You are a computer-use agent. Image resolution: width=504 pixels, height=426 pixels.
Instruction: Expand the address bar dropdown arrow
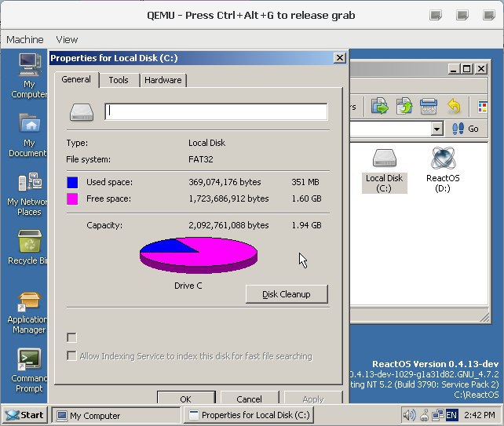[x=436, y=129]
